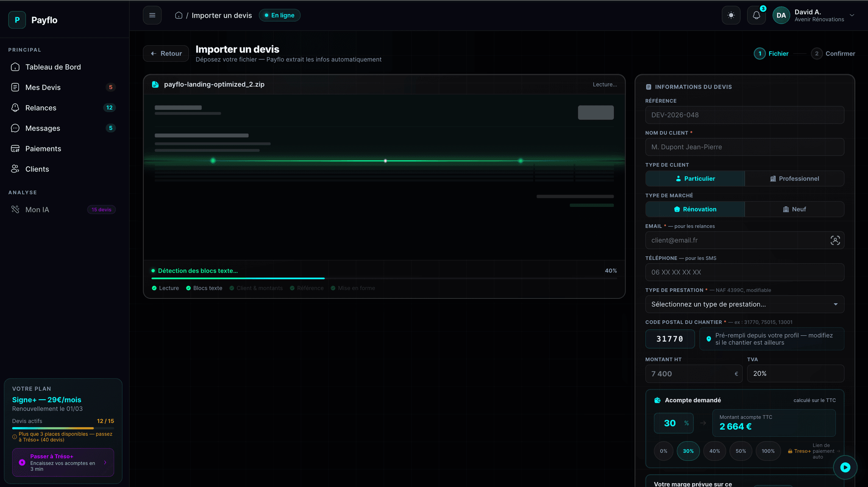Click the Paiements card icon

click(x=15, y=149)
